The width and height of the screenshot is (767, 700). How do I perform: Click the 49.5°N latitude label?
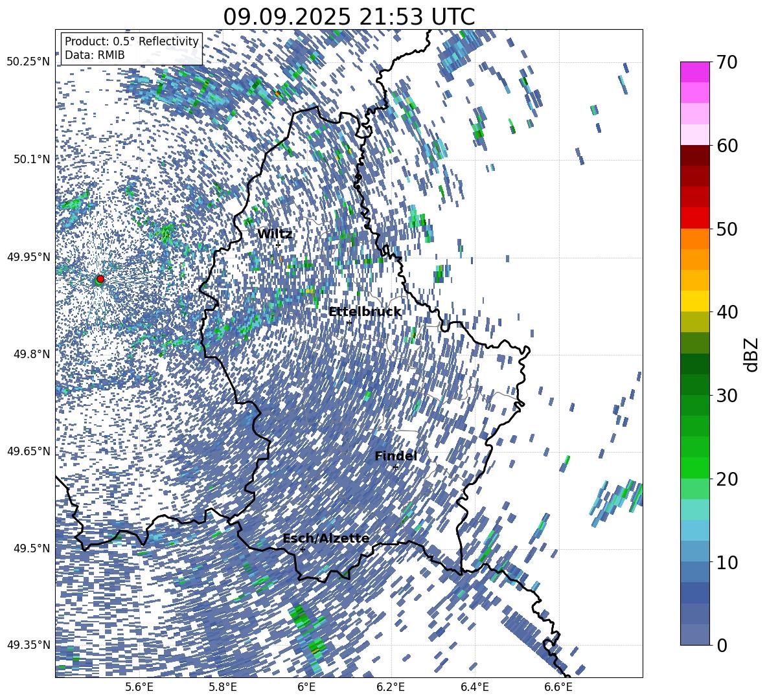(x=31, y=548)
